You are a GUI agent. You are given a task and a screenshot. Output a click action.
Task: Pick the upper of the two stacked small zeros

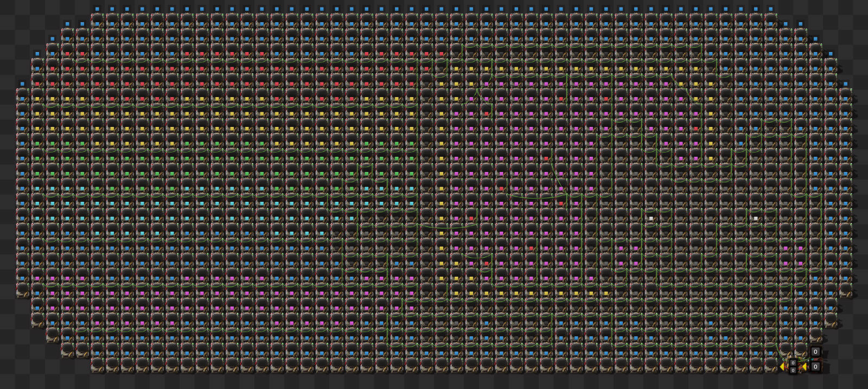coord(793,363)
